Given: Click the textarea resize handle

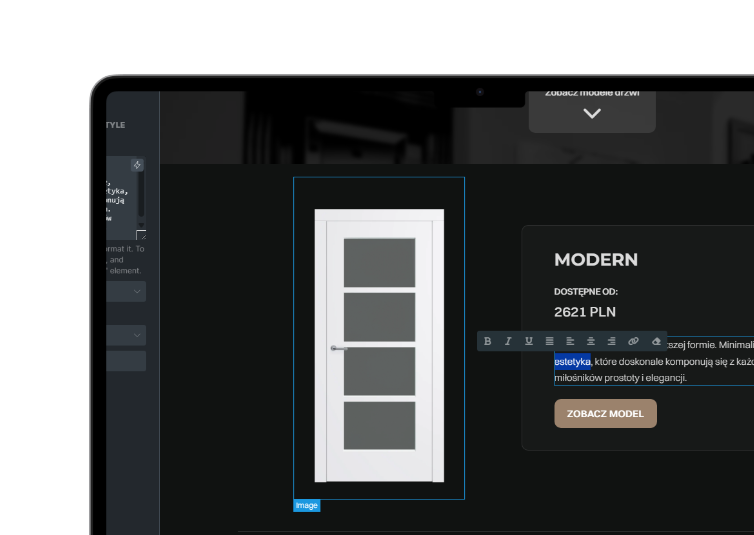Looking at the screenshot, I should [x=141, y=236].
